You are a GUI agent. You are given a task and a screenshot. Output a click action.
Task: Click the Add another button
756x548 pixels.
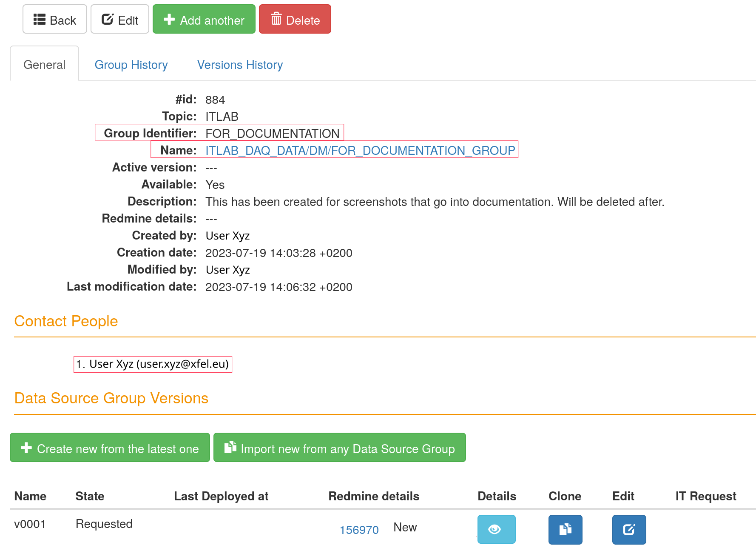(204, 19)
